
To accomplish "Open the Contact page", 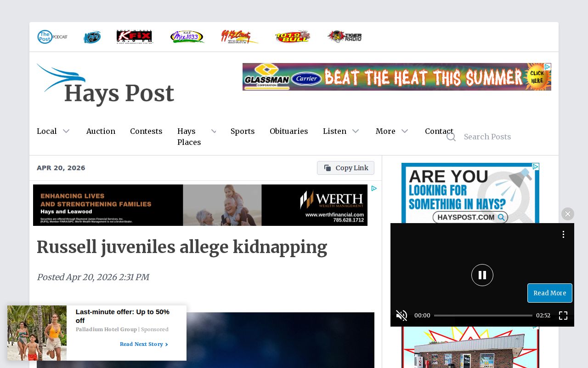I will [439, 132].
